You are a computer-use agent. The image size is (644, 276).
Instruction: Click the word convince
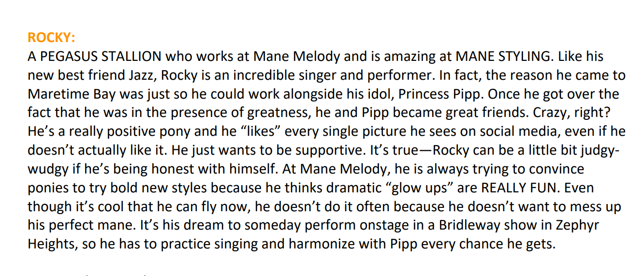[552, 169]
